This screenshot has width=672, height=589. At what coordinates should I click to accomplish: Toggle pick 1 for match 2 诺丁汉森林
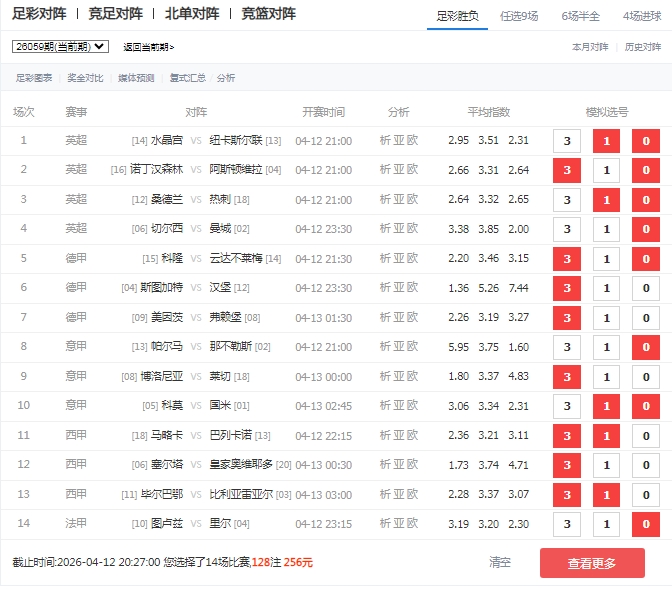pyautogui.click(x=606, y=170)
